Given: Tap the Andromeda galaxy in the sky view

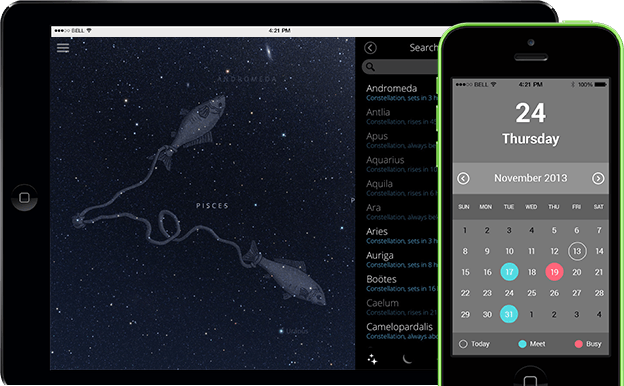Looking at the screenshot, I should [269, 52].
